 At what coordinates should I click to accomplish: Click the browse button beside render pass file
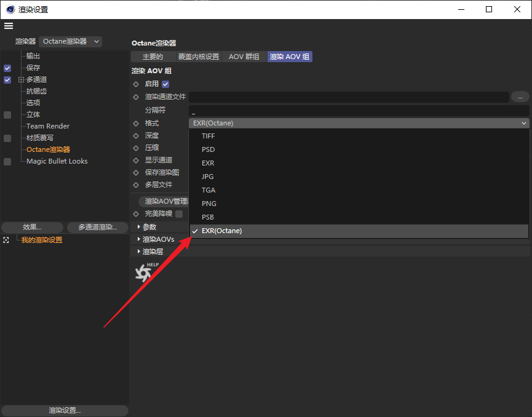(x=520, y=97)
